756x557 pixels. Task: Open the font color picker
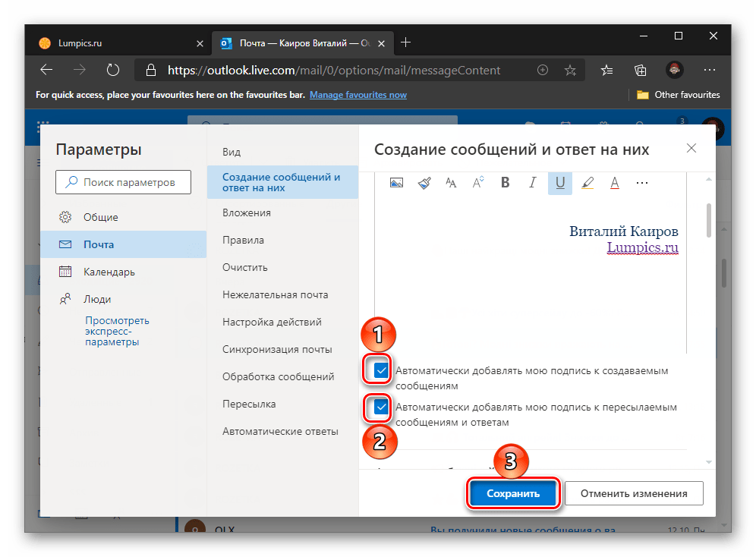point(615,183)
